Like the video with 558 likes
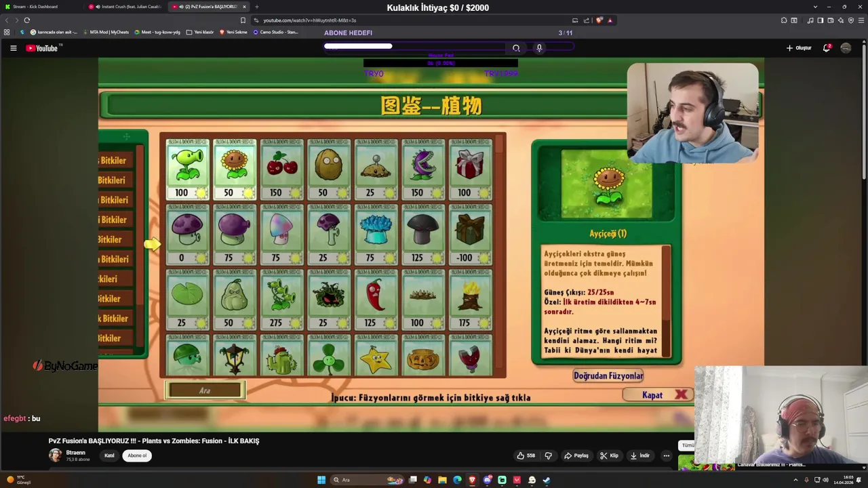Screen dimensions: 868x488 [526, 455]
